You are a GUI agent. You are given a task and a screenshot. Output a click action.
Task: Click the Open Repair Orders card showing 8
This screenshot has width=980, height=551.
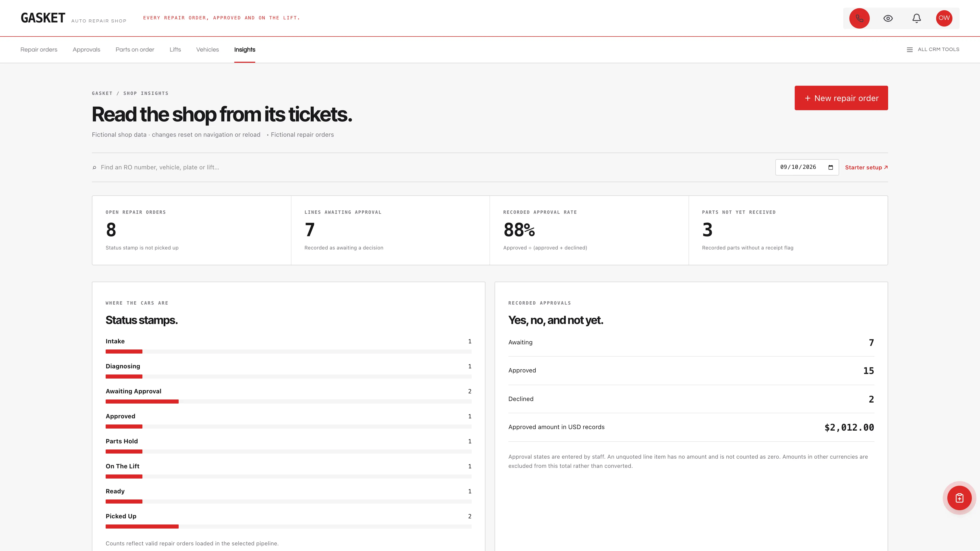click(192, 230)
